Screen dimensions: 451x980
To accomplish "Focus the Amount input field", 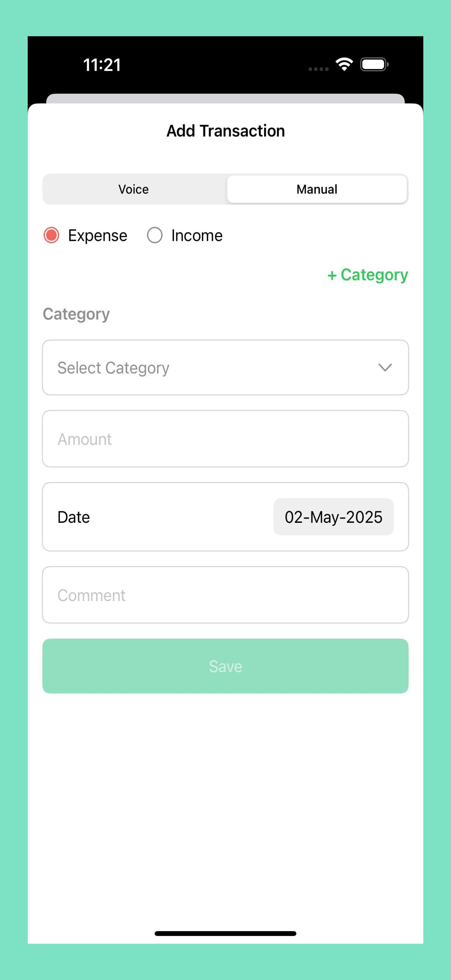I will coord(225,439).
